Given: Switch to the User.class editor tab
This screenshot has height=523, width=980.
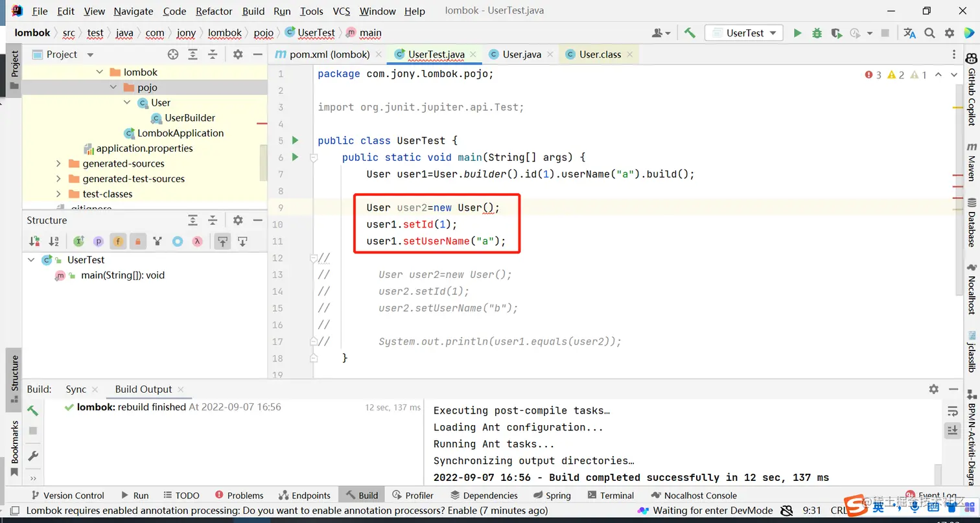Looking at the screenshot, I should tap(600, 54).
